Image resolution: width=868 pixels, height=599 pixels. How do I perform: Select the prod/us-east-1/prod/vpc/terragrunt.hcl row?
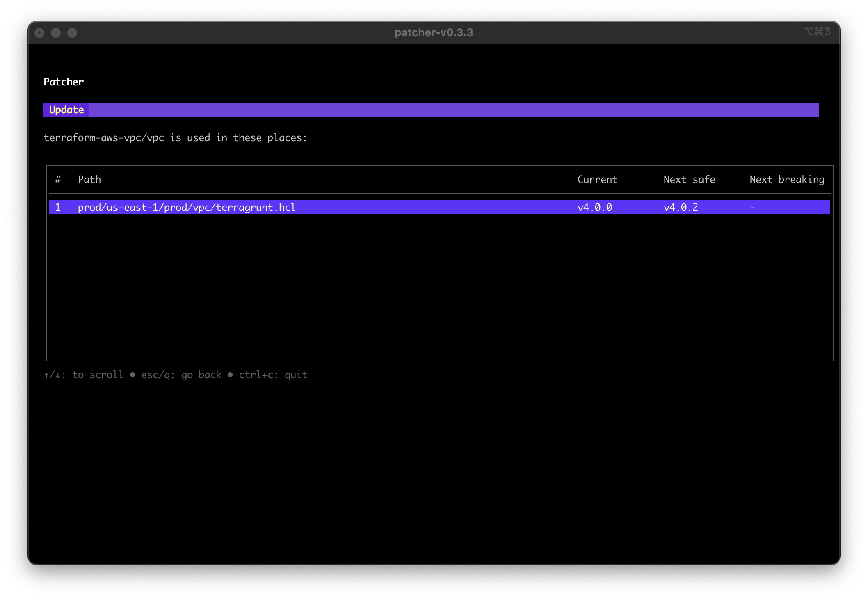[x=187, y=207]
